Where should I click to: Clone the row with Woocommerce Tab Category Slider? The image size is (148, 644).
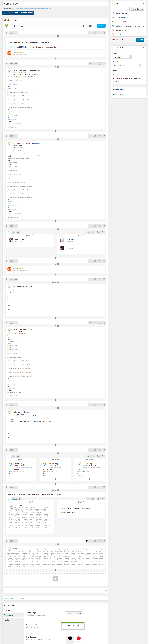(99, 136)
